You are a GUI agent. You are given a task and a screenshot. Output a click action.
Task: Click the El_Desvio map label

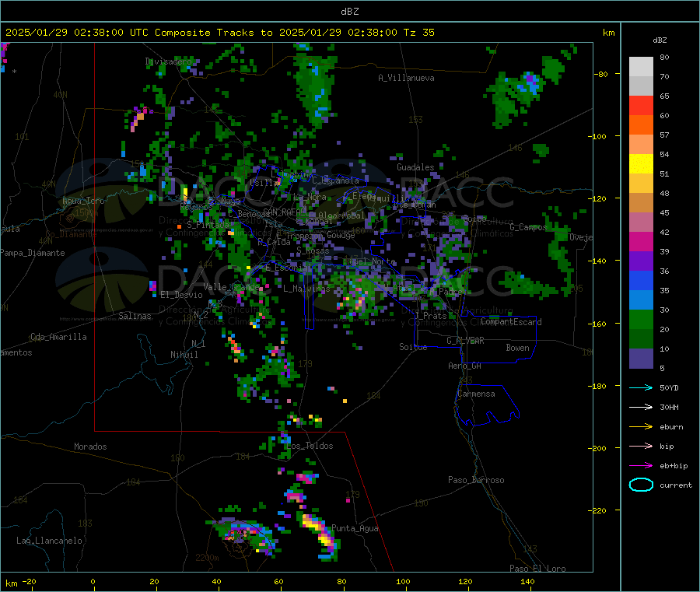click(x=181, y=295)
